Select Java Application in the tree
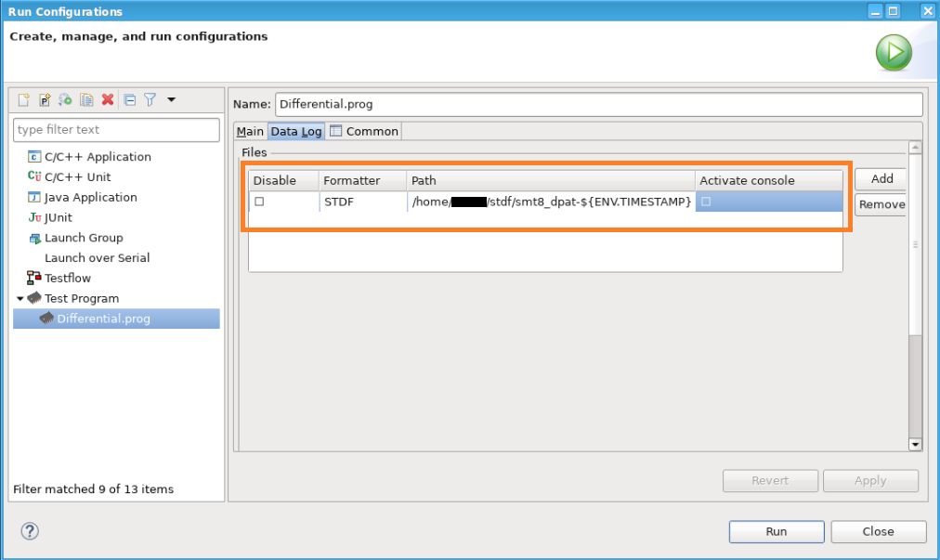The width and height of the screenshot is (940, 560). [x=90, y=197]
